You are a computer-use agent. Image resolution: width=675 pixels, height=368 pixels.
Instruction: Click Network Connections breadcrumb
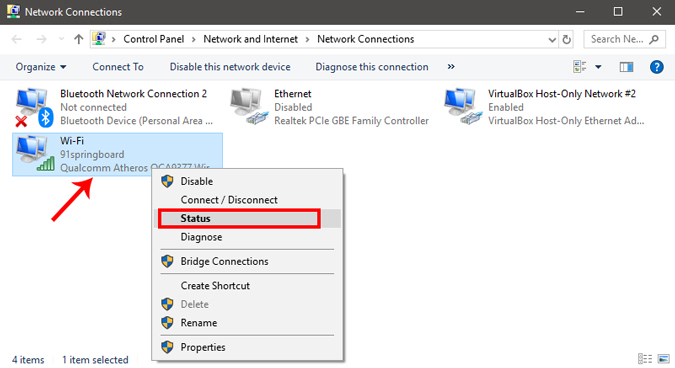pyautogui.click(x=365, y=39)
